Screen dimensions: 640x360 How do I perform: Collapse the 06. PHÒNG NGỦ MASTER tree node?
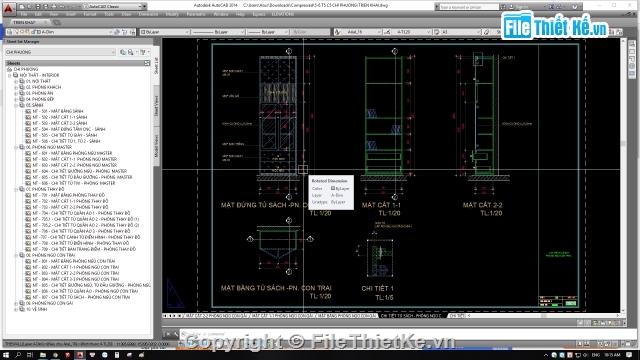click(x=16, y=147)
